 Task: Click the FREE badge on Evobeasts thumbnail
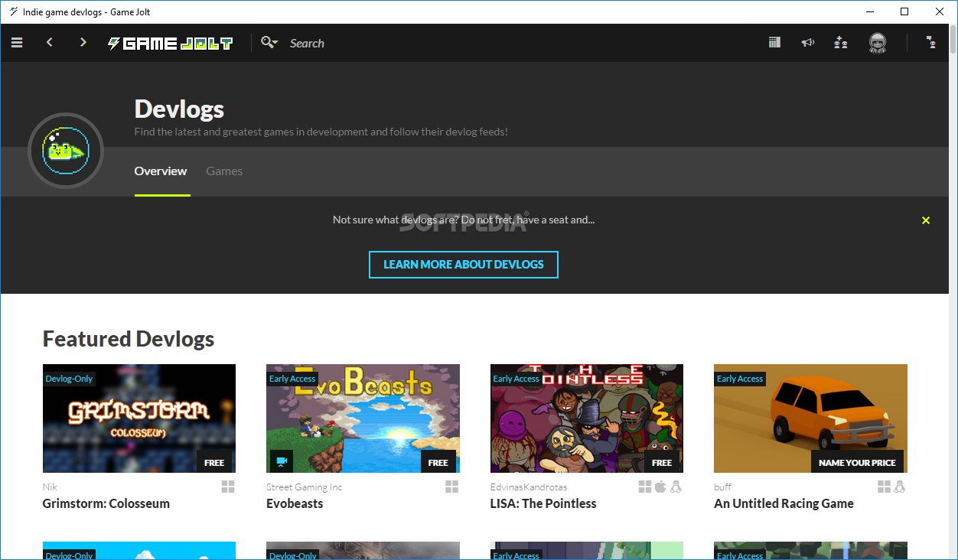coord(438,462)
